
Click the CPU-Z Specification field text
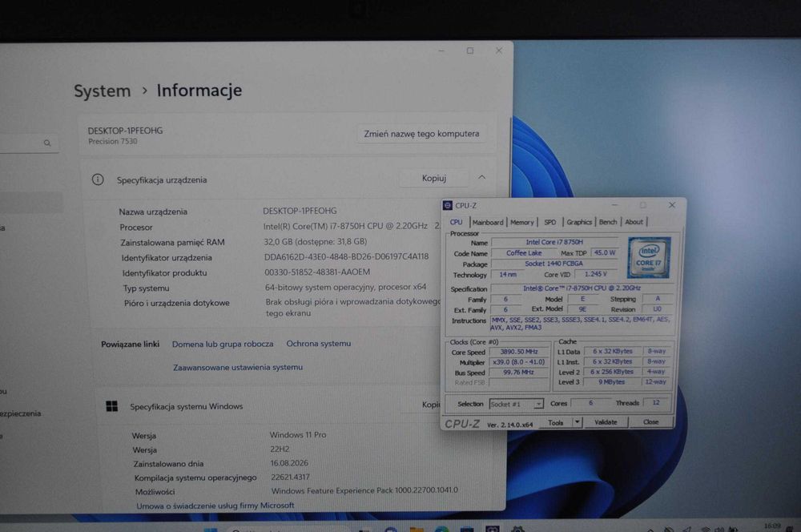(x=582, y=288)
